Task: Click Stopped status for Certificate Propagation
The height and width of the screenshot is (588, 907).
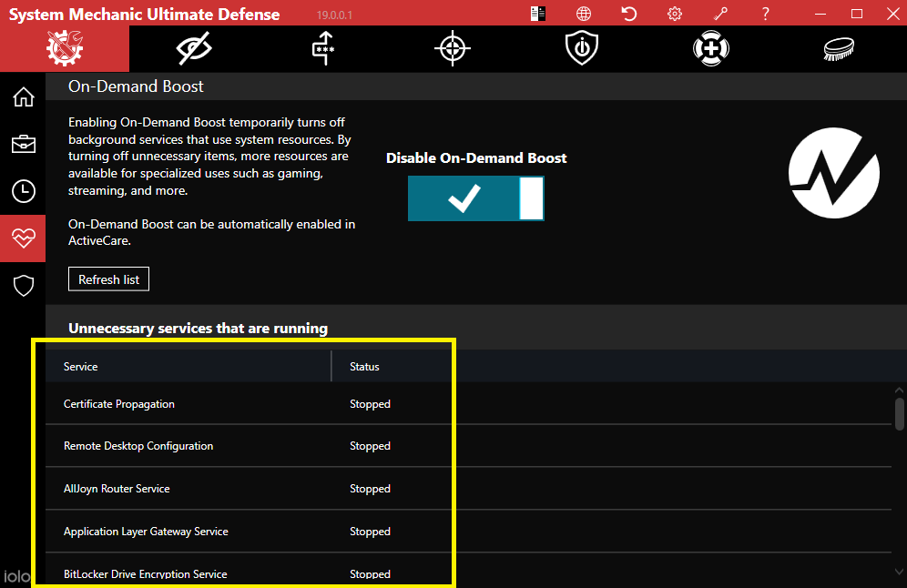Action: (370, 403)
